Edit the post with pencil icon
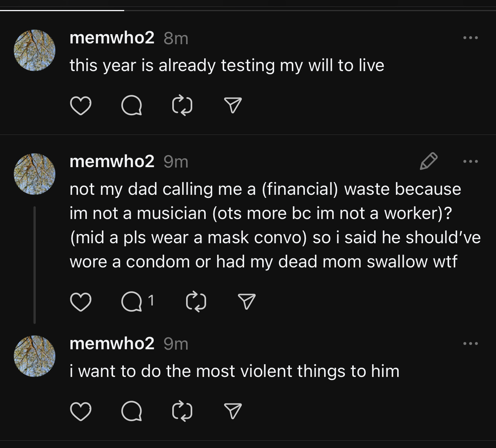The width and height of the screenshot is (496, 448). coord(429,161)
